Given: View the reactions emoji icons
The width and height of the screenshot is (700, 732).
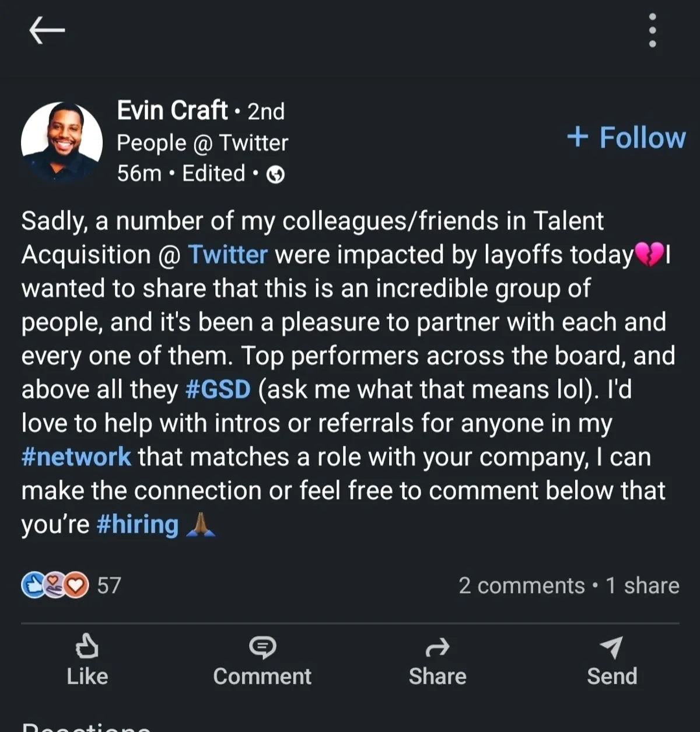Looking at the screenshot, I should click(x=55, y=585).
